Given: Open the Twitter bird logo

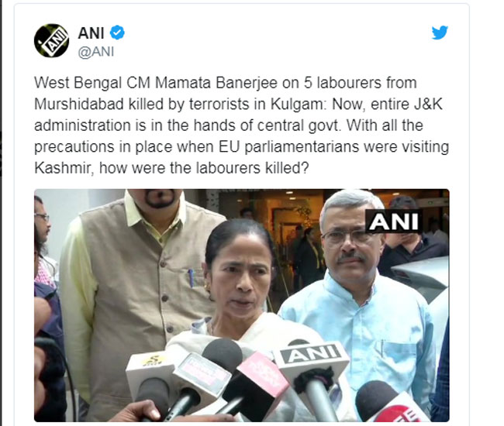Looking at the screenshot, I should 440,33.
